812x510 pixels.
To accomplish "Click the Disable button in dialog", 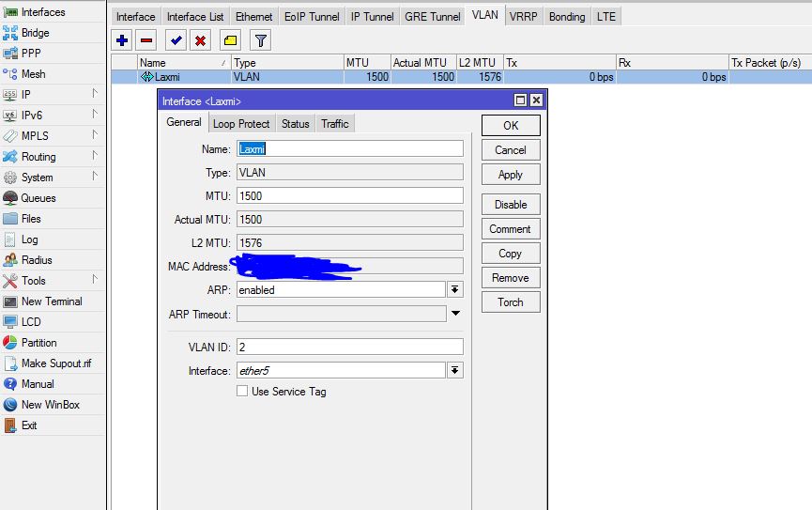I will coord(511,205).
